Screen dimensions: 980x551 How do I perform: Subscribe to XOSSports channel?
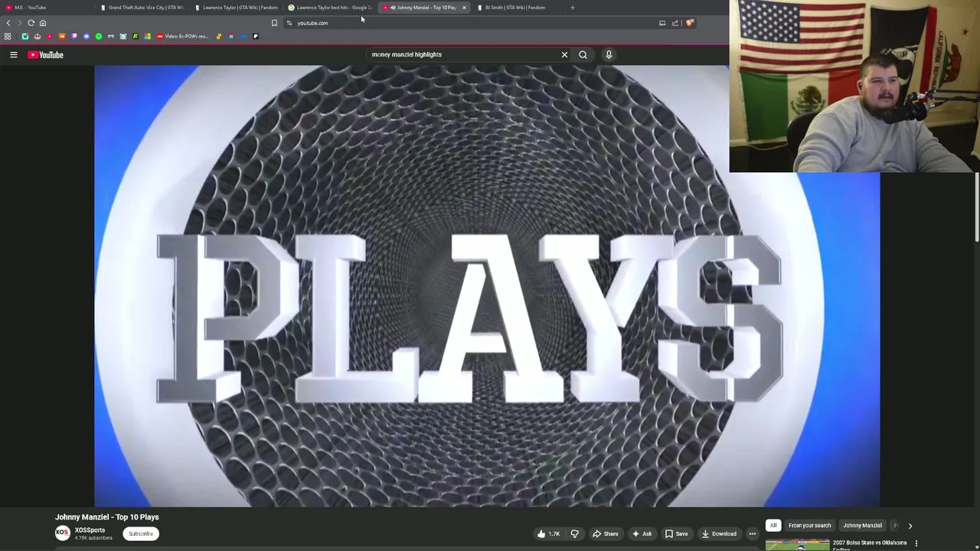(141, 533)
